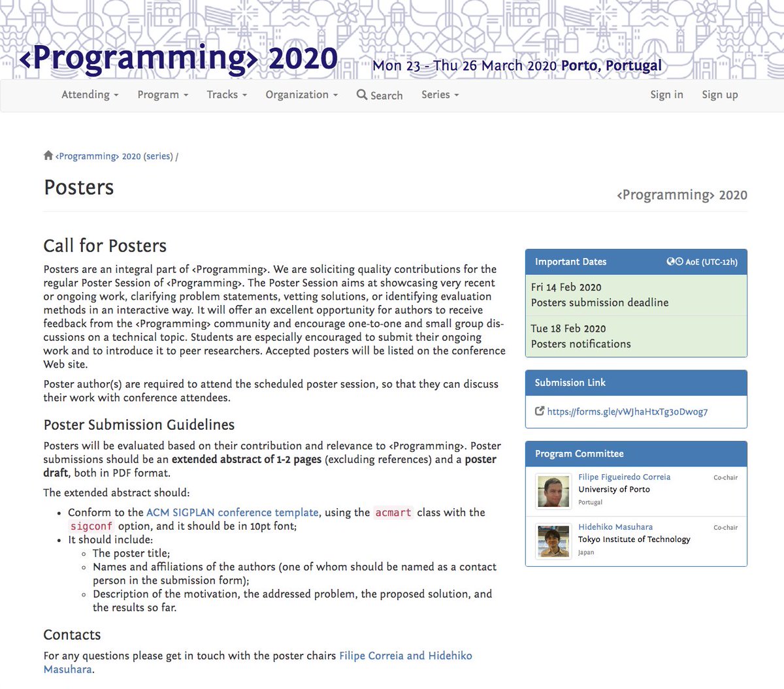The width and height of the screenshot is (784, 689).
Task: Click the Posters notifications date entry
Action: [636, 336]
